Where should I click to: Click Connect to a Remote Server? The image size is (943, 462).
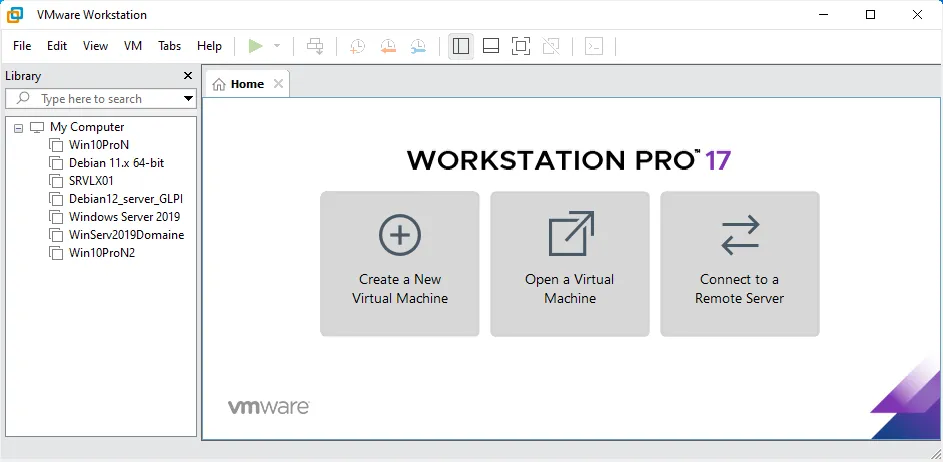(x=740, y=264)
